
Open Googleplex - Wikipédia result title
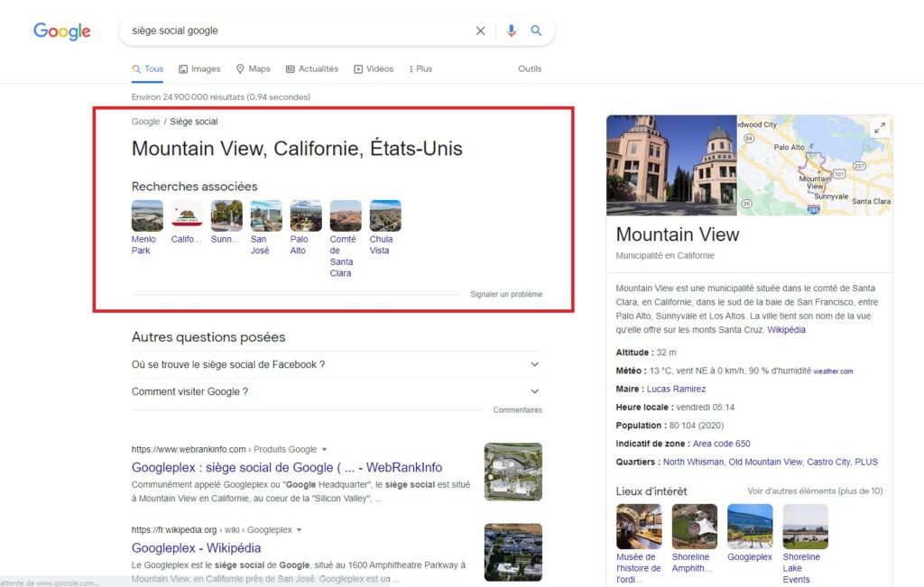tap(196, 548)
